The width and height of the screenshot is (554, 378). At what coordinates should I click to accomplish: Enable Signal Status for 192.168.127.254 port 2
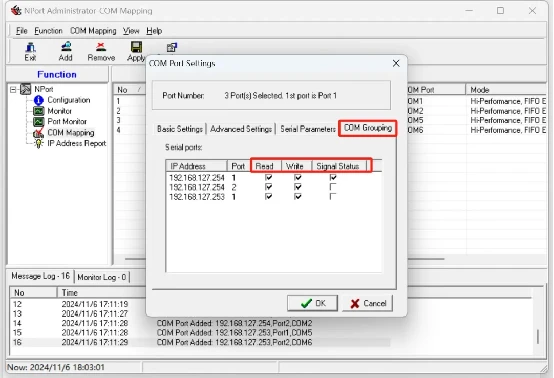click(x=333, y=187)
